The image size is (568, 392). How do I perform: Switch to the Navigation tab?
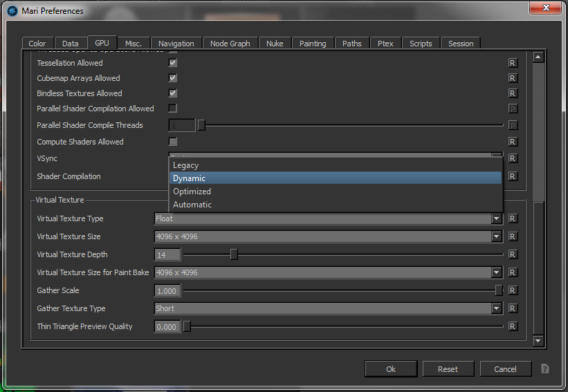point(176,44)
